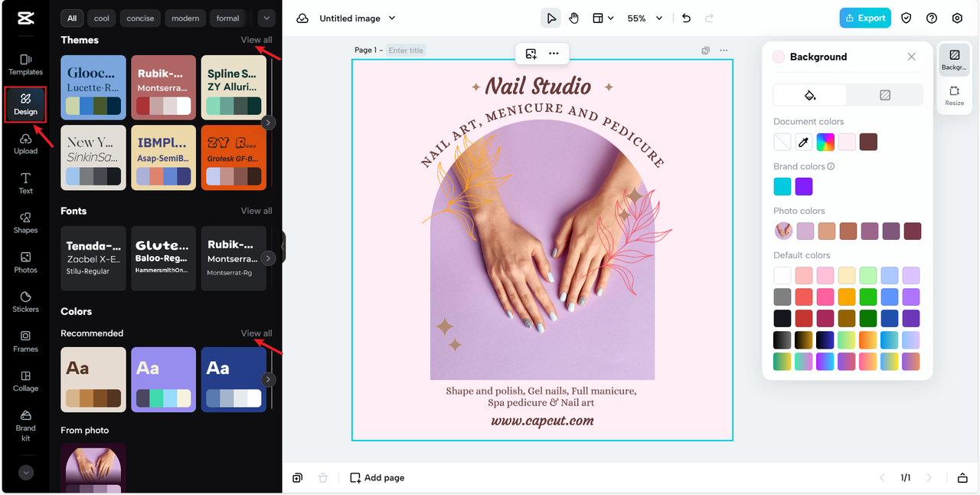
Task: Open the Frames sidebar panel
Action: coord(25,342)
